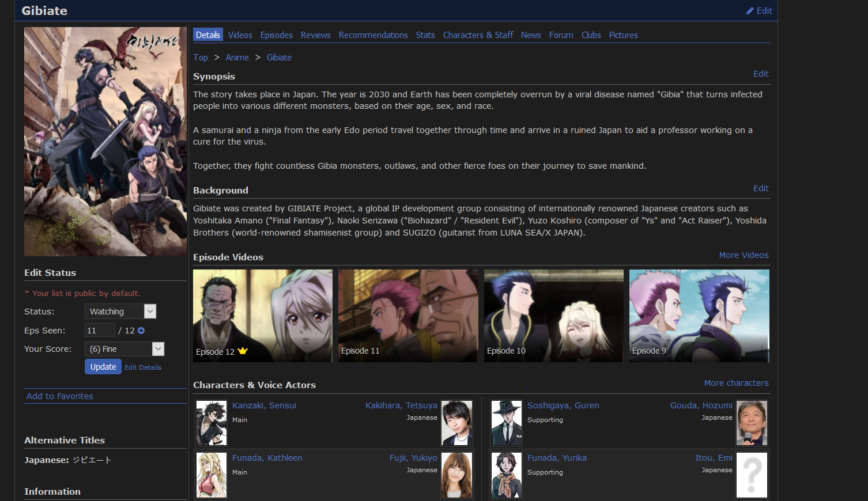Click Funada Kathleen character portrait
The image size is (868, 501).
coord(212,475)
